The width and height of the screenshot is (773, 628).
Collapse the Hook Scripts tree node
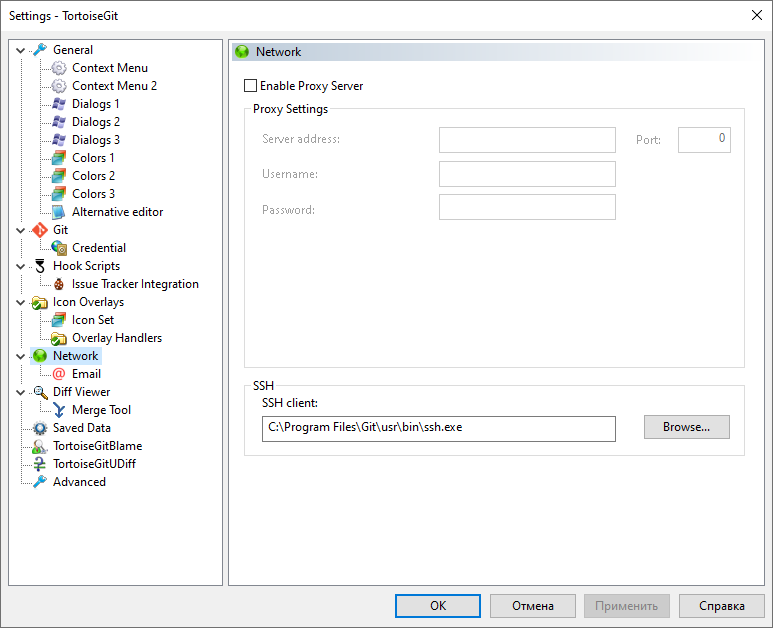pos(21,266)
